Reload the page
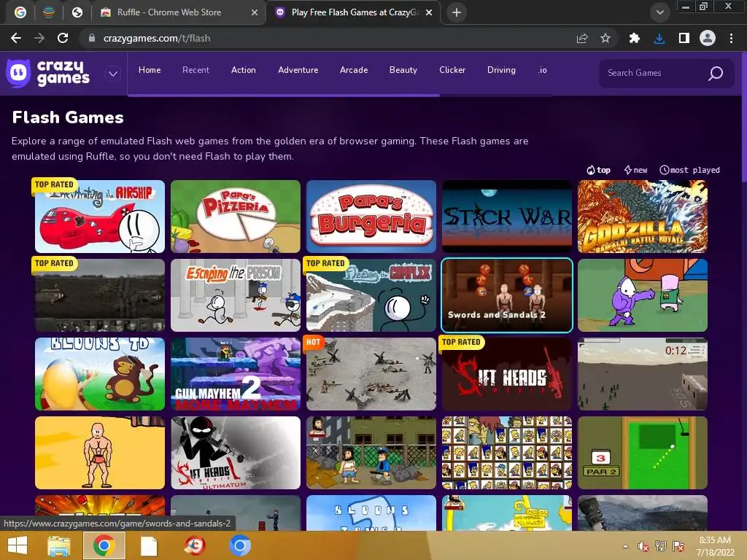This screenshot has height=560, width=747. pyautogui.click(x=63, y=38)
